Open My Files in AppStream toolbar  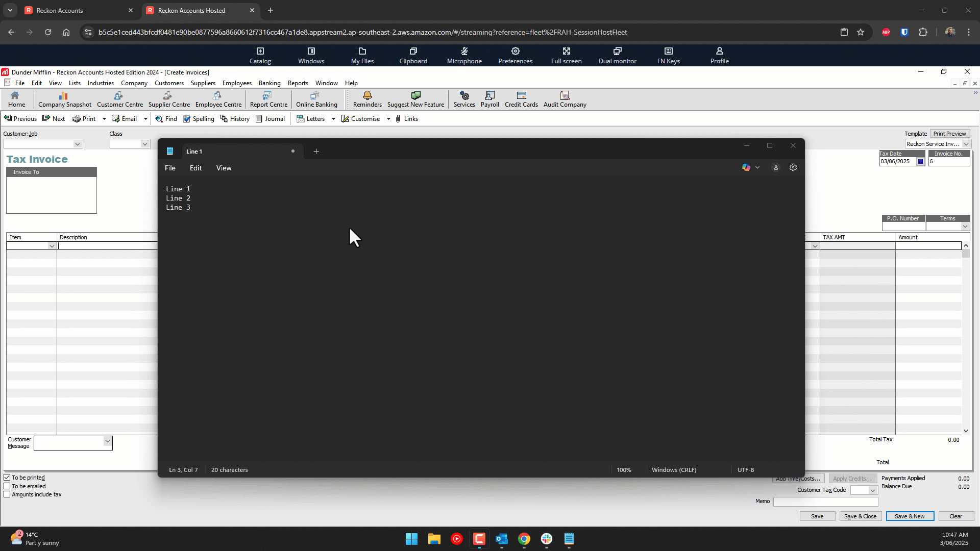click(362, 56)
